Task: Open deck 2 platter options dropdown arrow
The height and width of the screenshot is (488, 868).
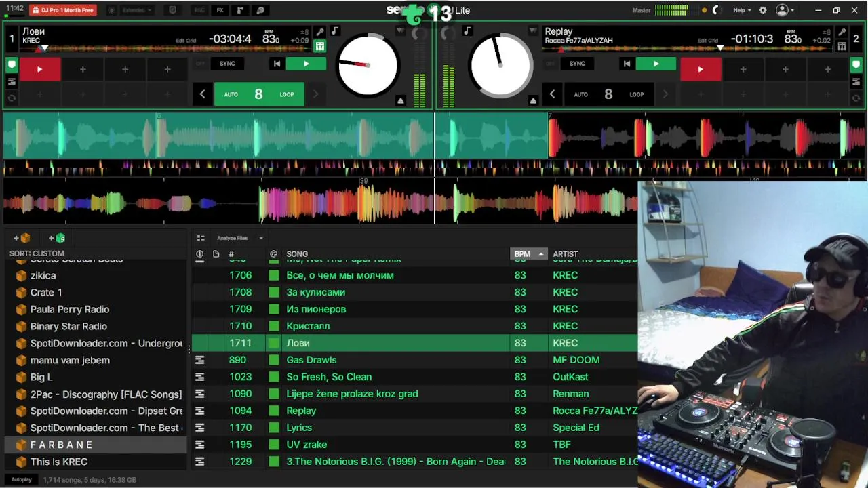Action: tap(532, 31)
